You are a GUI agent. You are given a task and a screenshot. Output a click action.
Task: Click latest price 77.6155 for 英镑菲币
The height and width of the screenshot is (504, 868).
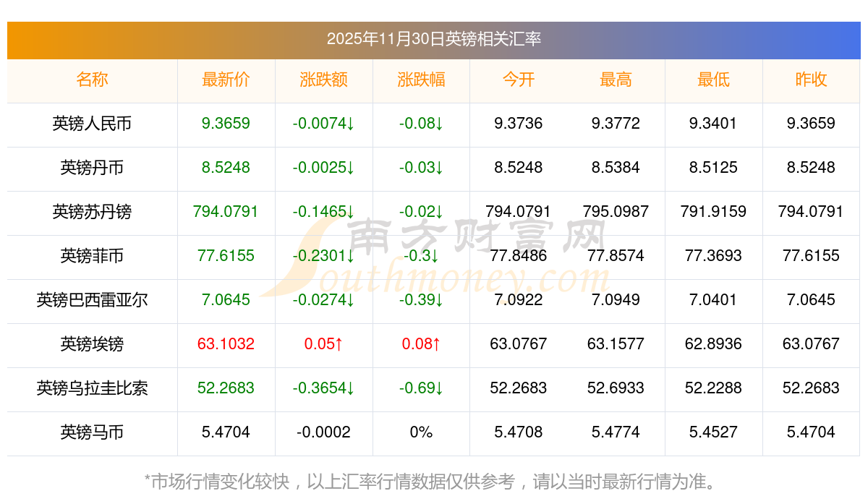(x=226, y=256)
